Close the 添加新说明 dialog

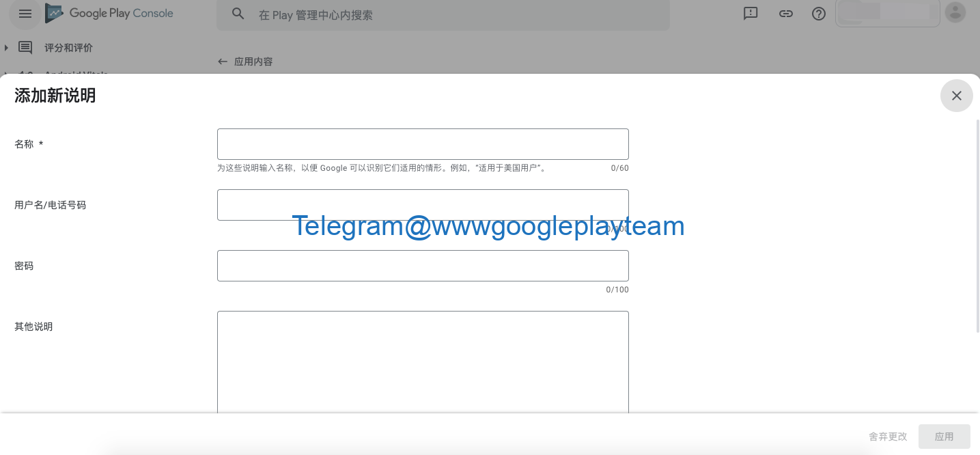tap(957, 96)
